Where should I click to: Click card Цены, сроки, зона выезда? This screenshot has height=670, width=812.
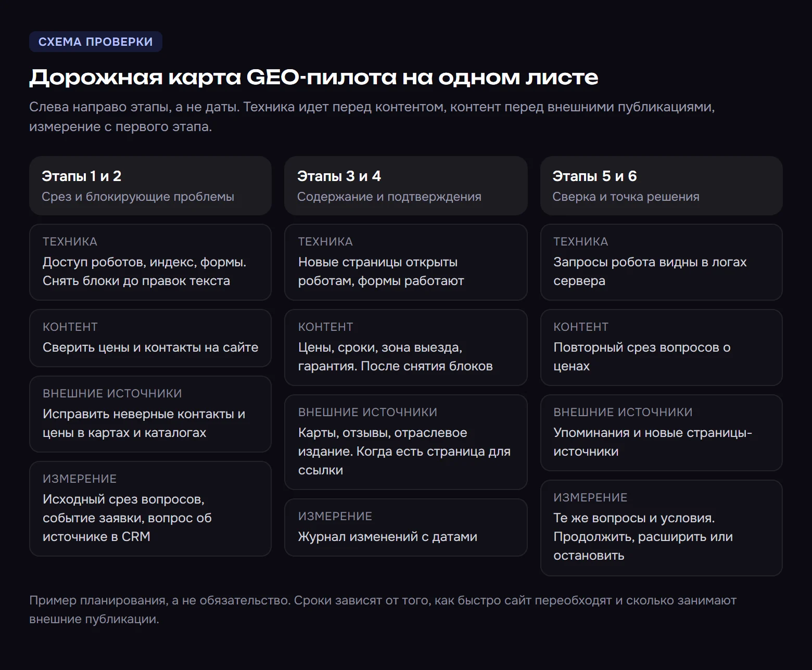[406, 347]
